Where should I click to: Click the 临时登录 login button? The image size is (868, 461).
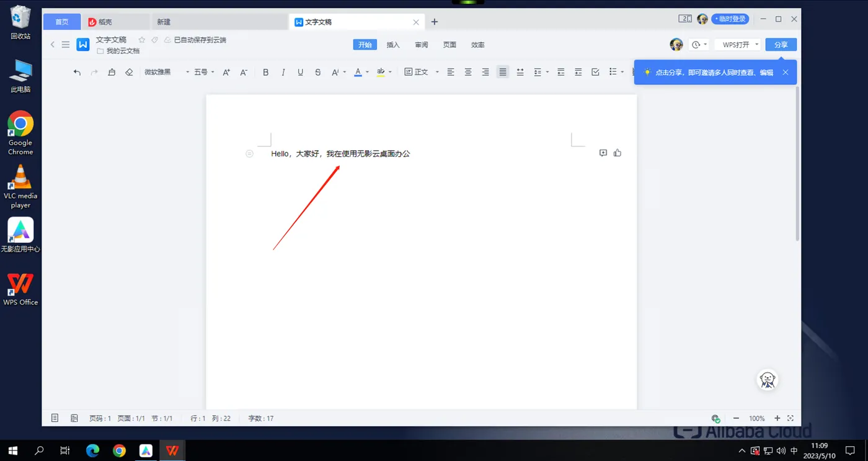[730, 19]
